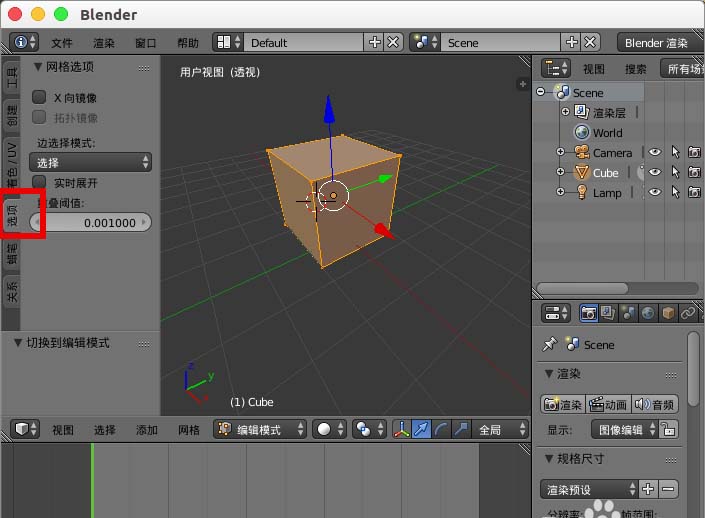Switch to the 工具 tool shelf tab
The image size is (705, 518).
(x=12, y=76)
